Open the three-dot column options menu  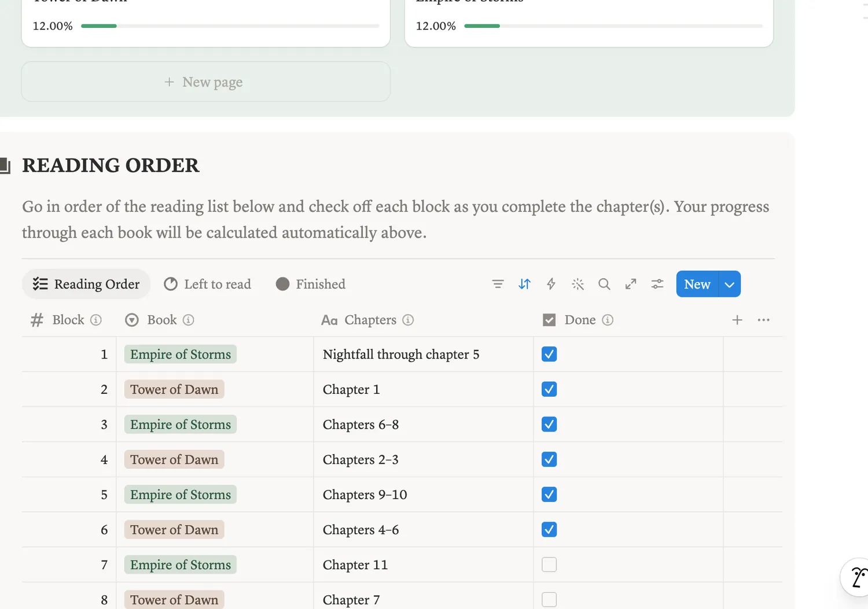click(763, 320)
